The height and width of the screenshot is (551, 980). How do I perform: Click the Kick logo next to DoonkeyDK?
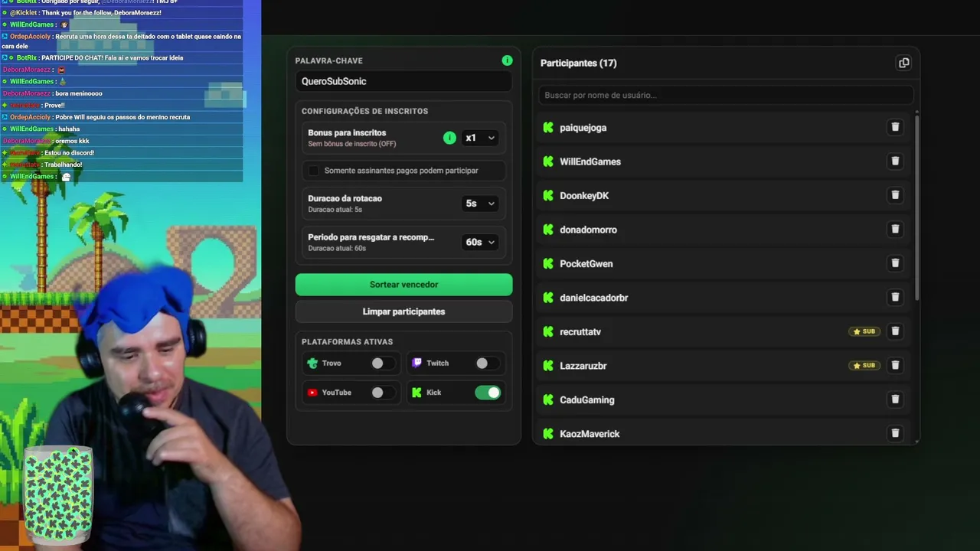[x=548, y=196]
